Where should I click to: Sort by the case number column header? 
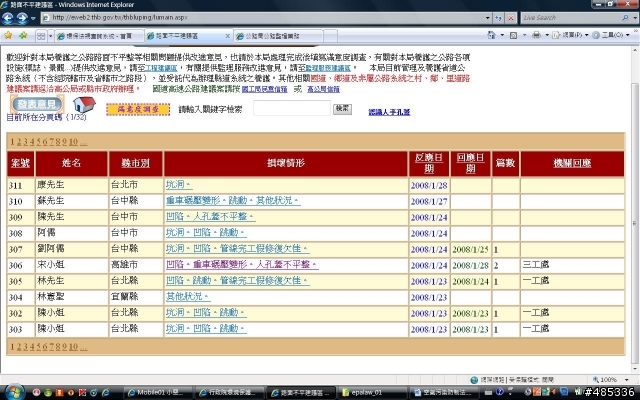coord(20,163)
